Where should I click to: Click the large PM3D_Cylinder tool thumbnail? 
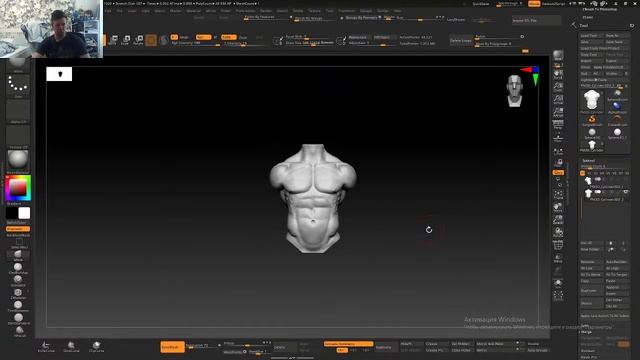[591, 101]
